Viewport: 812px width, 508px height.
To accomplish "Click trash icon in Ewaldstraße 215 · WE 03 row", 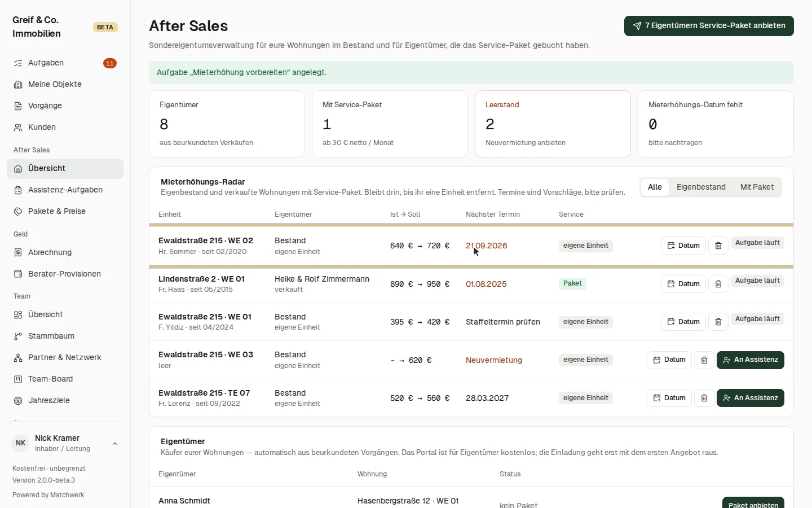I will click(x=704, y=360).
